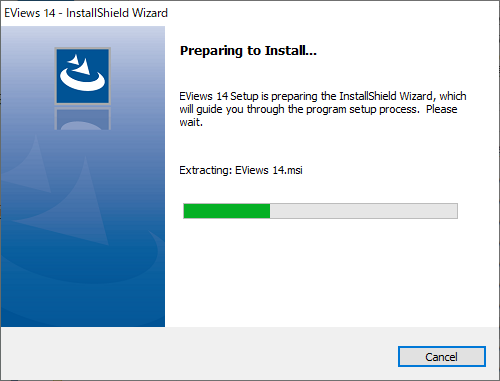Click the "Preparing to Install..." heading
500x381 pixels.
click(248, 51)
